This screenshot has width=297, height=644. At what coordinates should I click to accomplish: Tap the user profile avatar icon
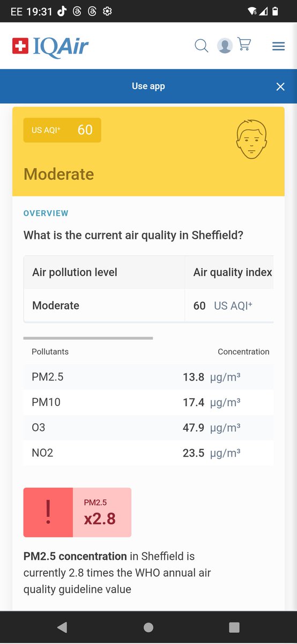pyautogui.click(x=225, y=46)
